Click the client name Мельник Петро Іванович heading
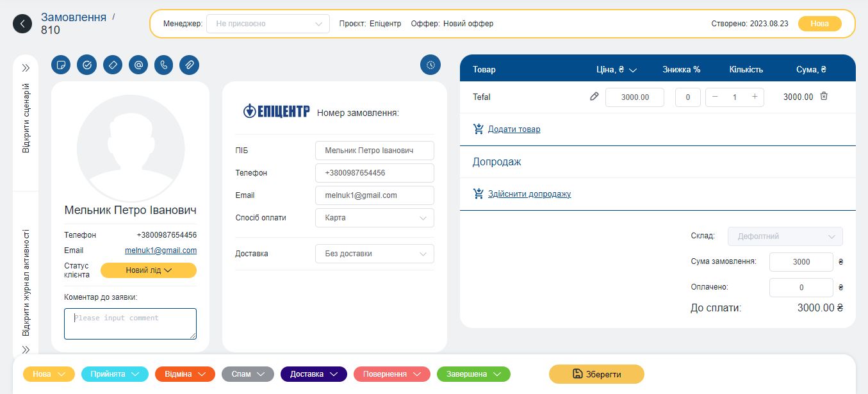The image size is (868, 394). [x=131, y=211]
